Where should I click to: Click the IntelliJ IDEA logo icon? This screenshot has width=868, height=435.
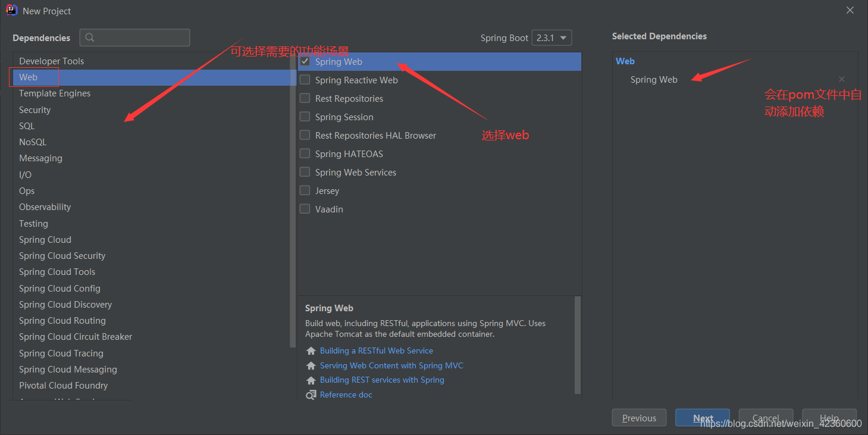click(11, 10)
